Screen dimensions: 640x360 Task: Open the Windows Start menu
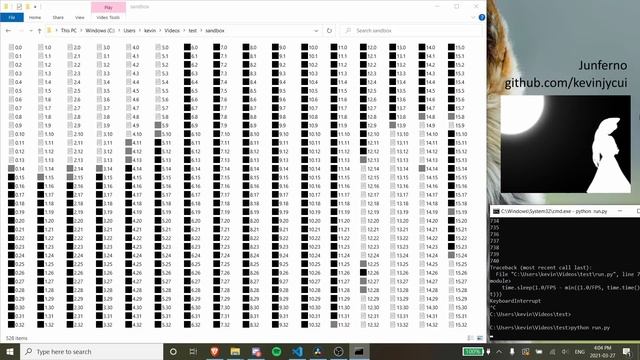[10, 351]
